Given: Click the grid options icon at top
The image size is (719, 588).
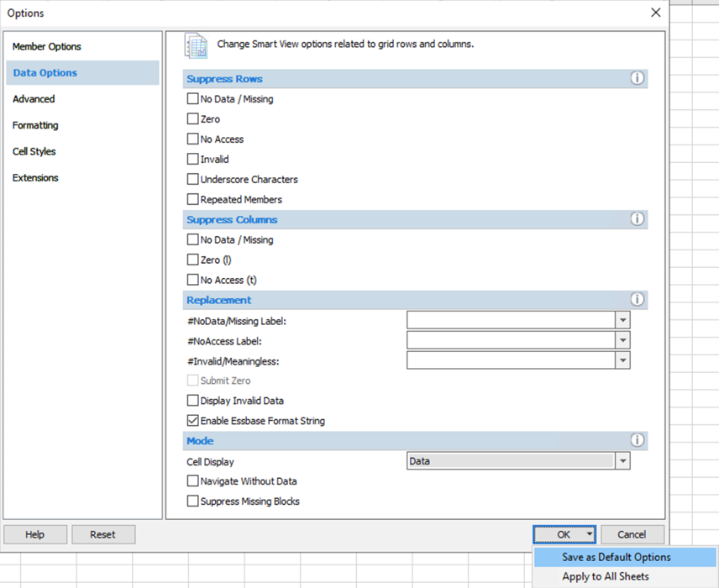Looking at the screenshot, I should pyautogui.click(x=196, y=45).
